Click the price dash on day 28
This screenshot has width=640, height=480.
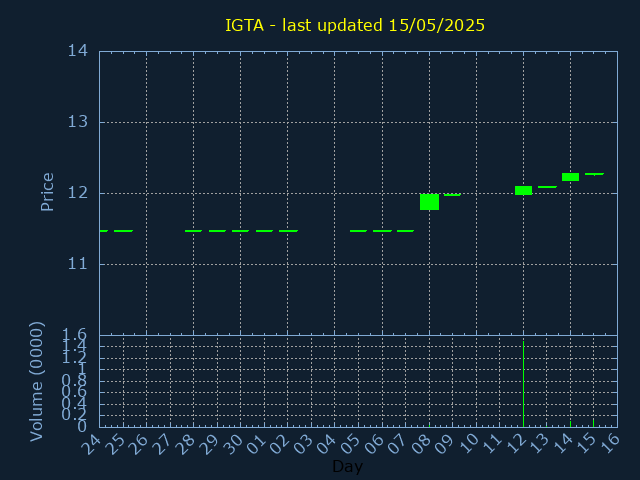193,231
